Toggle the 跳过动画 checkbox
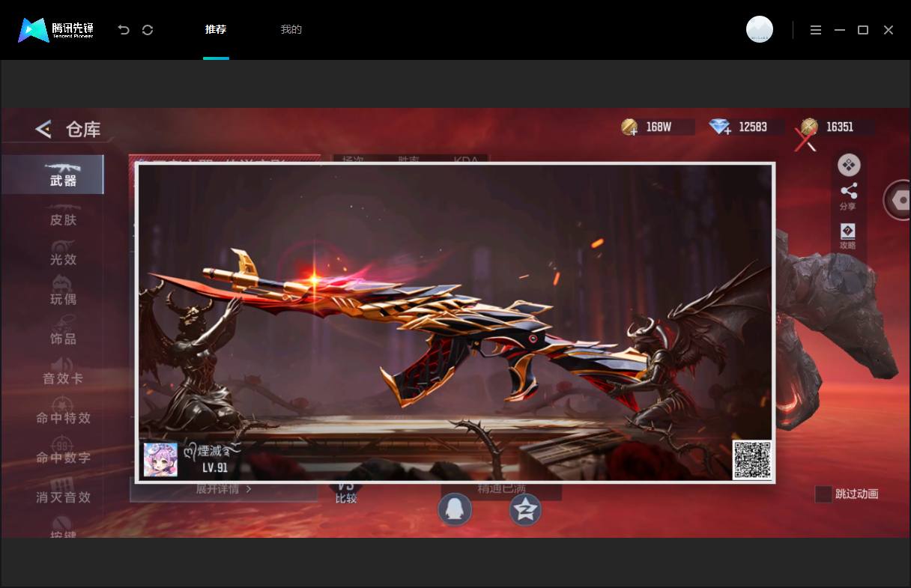Viewport: 911px width, 588px height. 823,494
